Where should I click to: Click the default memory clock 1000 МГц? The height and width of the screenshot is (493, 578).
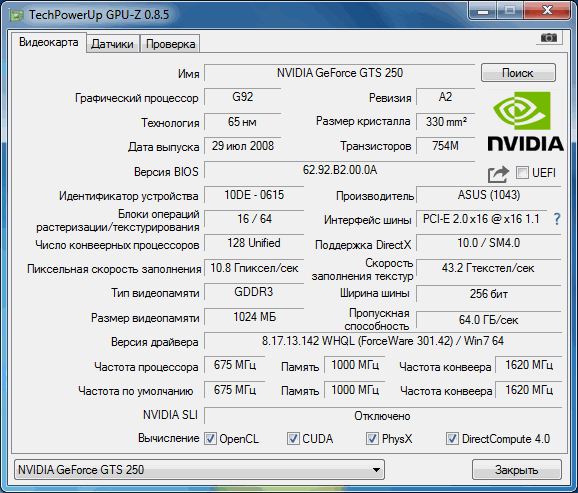click(x=355, y=390)
